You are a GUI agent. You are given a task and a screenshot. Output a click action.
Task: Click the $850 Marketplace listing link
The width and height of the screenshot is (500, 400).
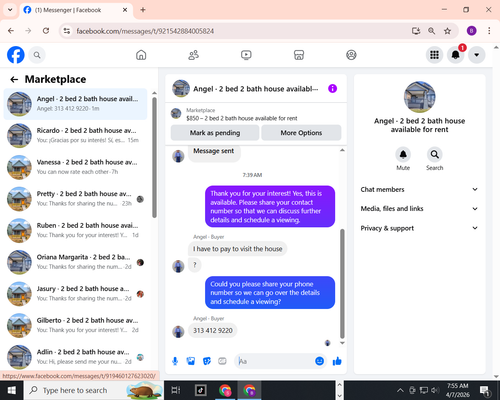pos(242,118)
